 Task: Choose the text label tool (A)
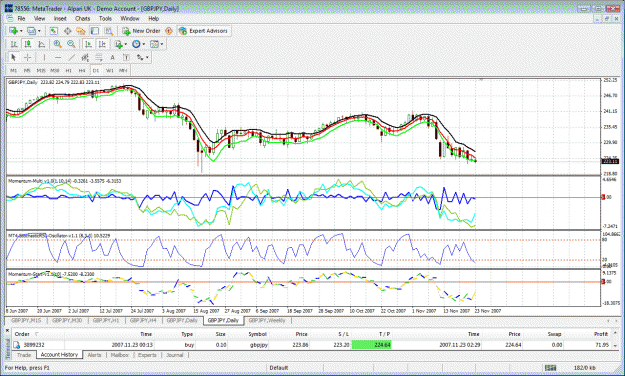(112, 57)
